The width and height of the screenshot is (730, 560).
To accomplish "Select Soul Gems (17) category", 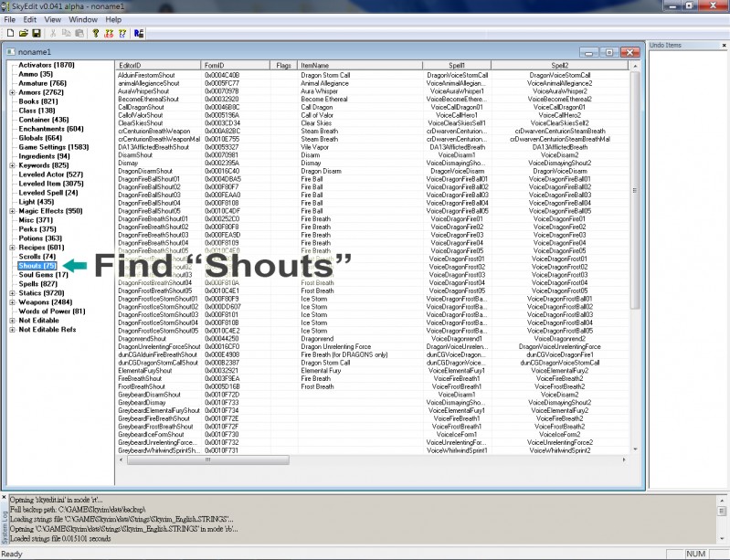I will pos(43,275).
